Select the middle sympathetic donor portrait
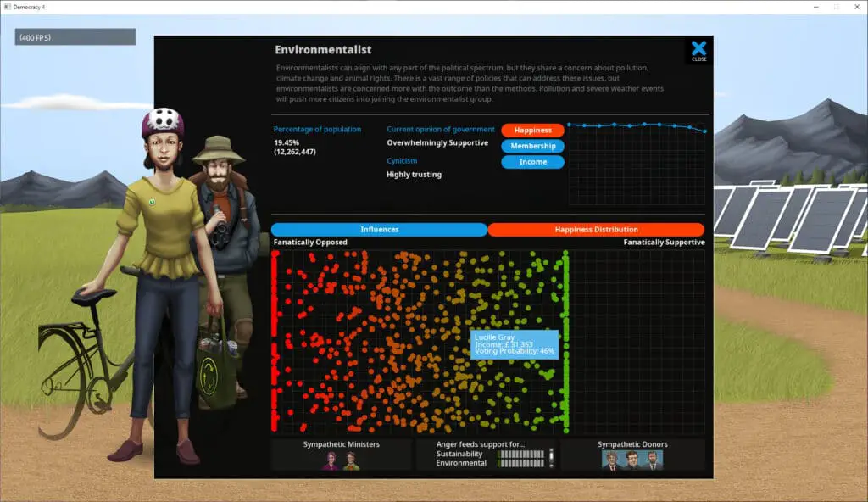Viewport: 868px width, 502px height. click(632, 460)
